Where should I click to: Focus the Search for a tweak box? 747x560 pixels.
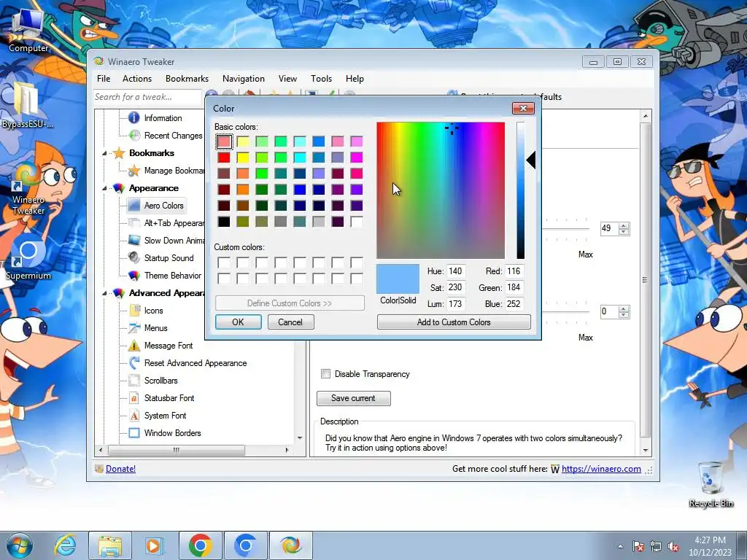tap(147, 97)
